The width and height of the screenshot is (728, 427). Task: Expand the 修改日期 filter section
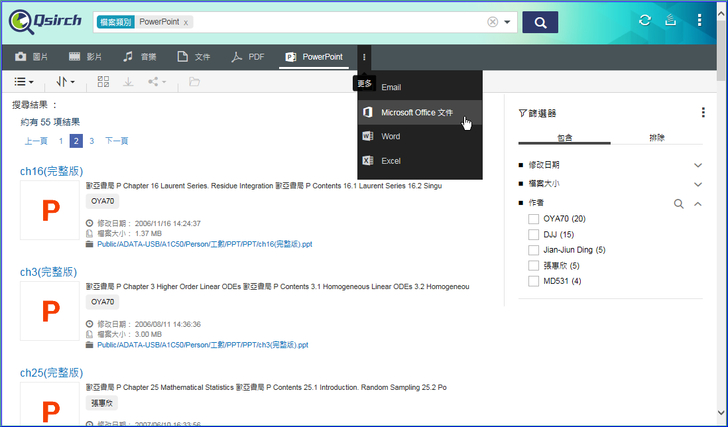[x=698, y=165]
